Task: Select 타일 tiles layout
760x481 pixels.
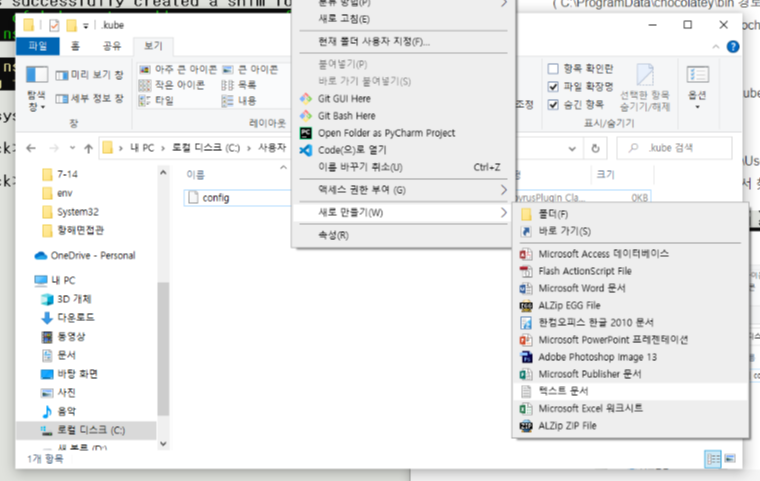Action: pos(156,100)
